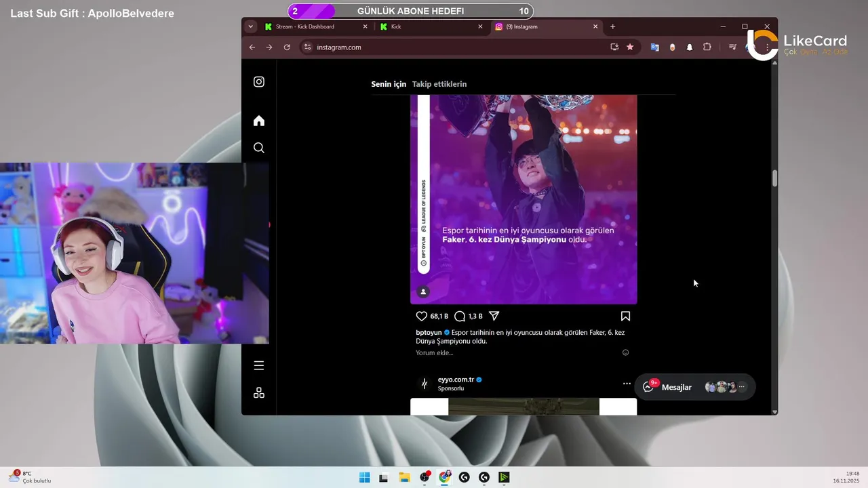
Task: Open emoji picker beside Yorum ekle
Action: [625, 352]
